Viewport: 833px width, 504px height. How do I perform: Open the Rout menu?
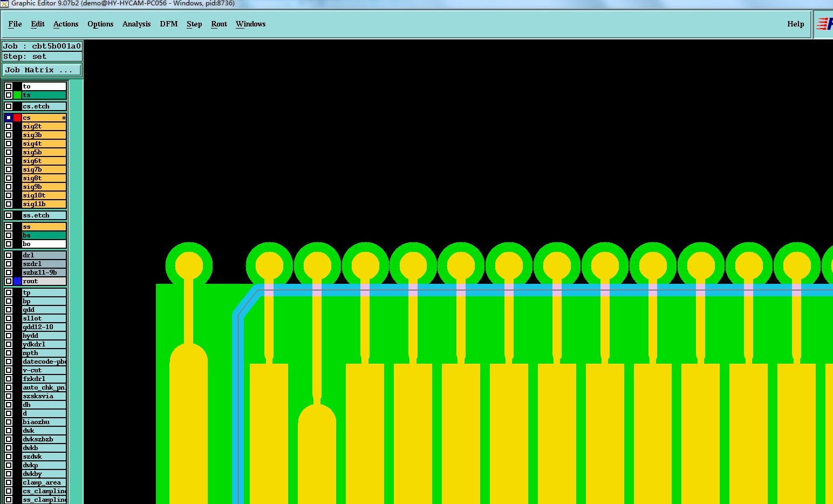219,24
